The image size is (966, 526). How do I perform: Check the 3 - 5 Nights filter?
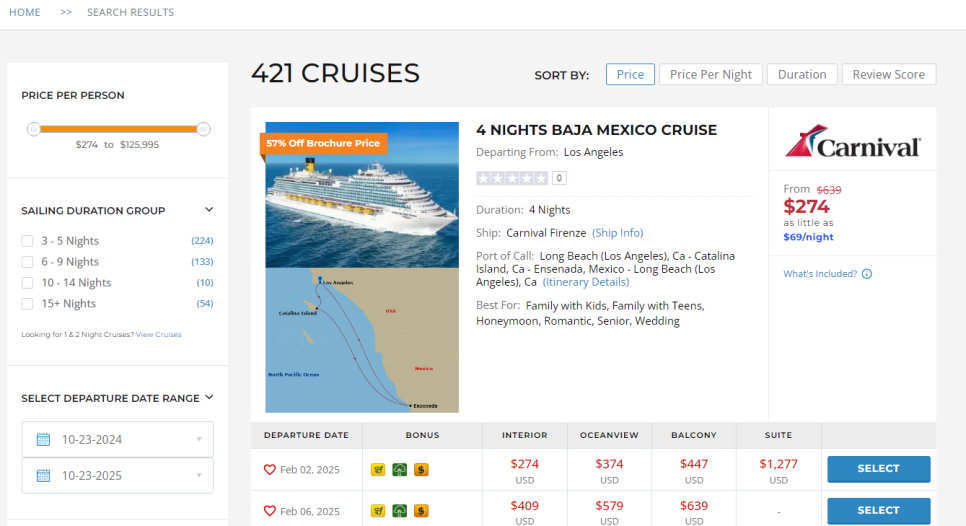click(27, 241)
